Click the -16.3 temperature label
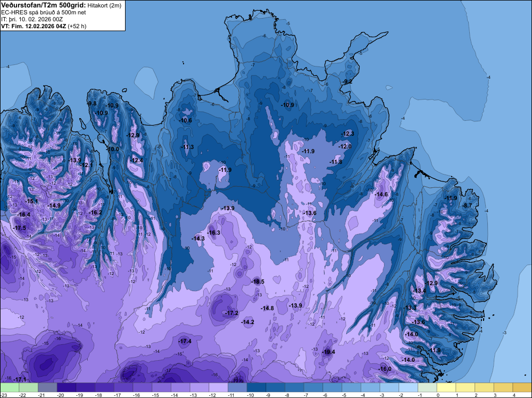This screenshot has height=398, width=532. (x=214, y=233)
